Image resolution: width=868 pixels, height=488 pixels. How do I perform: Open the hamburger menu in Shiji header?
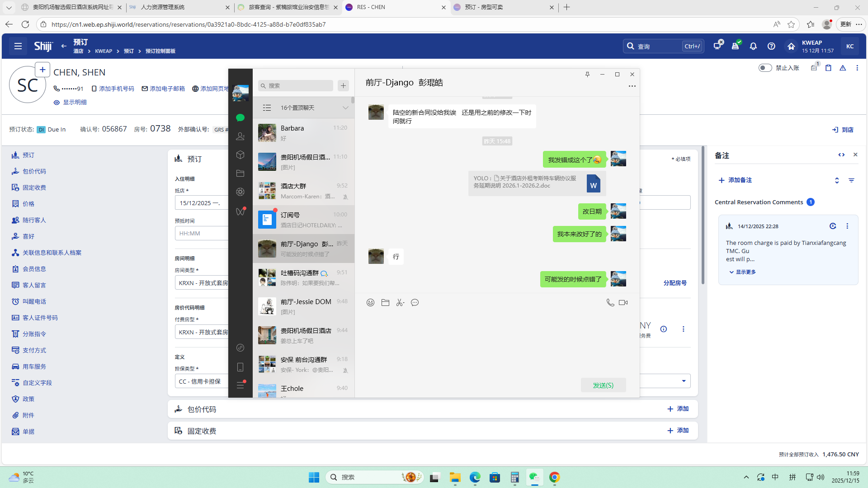click(18, 46)
